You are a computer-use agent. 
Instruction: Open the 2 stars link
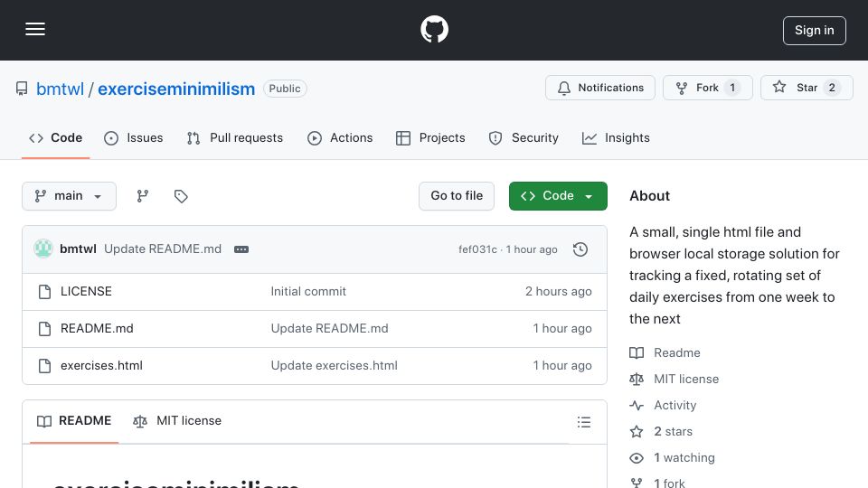673,432
